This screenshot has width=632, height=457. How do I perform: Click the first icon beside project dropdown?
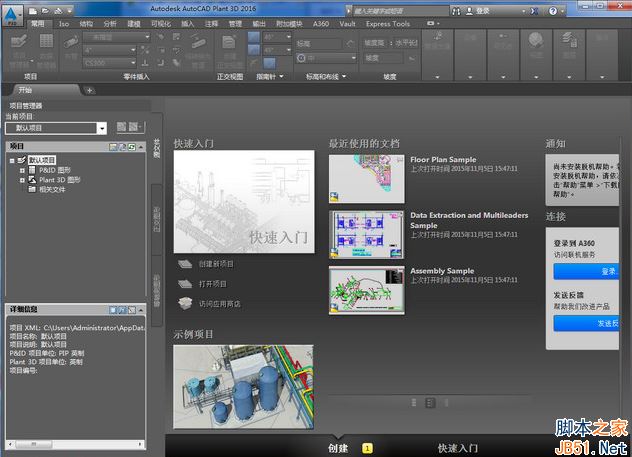(x=120, y=127)
